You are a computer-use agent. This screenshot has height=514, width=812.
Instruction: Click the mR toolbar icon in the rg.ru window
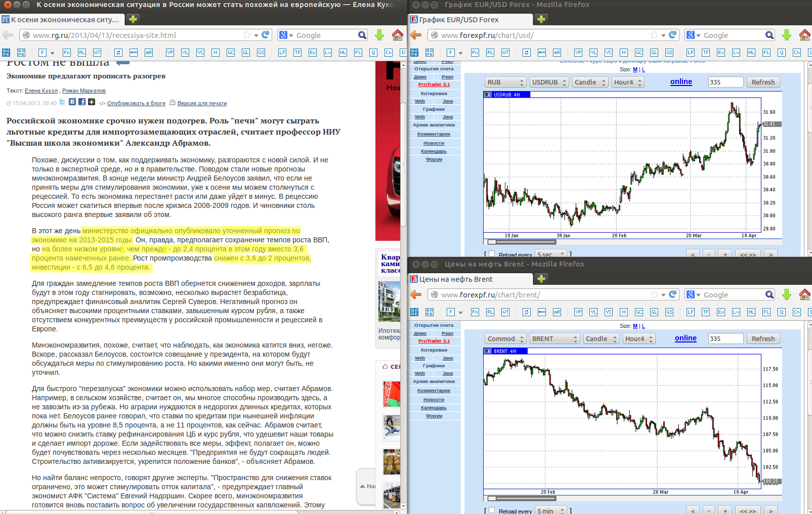[x=149, y=53]
